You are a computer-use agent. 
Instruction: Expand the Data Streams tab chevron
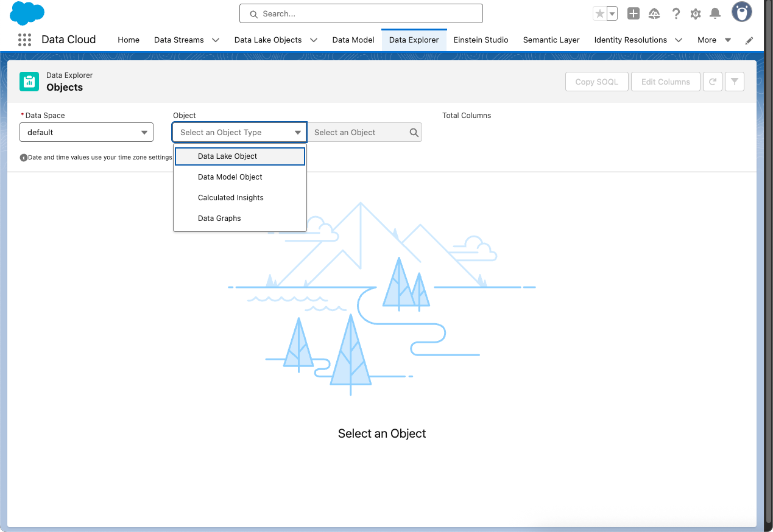click(x=216, y=40)
